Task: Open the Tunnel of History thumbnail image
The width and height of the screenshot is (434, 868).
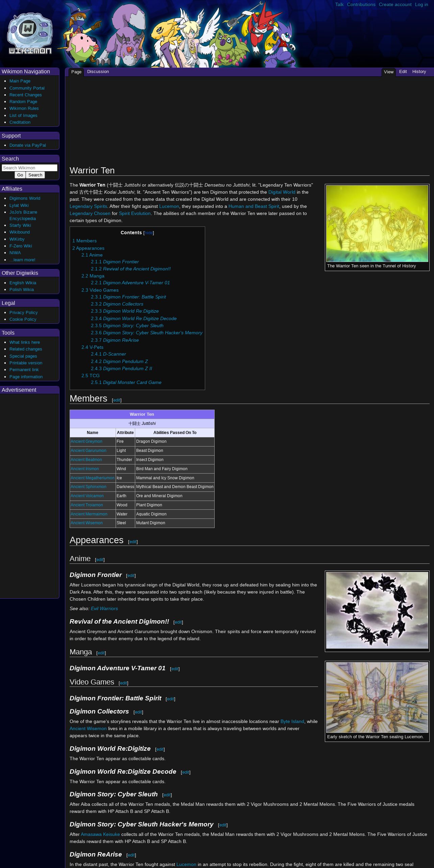Action: [377, 223]
